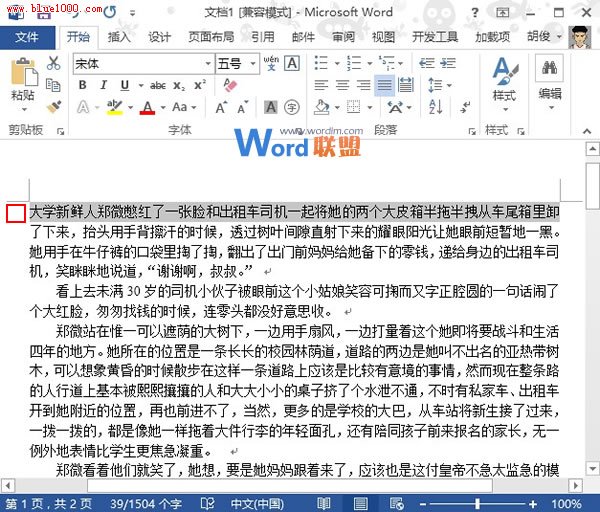Switch to web layout view icon

[x=396, y=504]
